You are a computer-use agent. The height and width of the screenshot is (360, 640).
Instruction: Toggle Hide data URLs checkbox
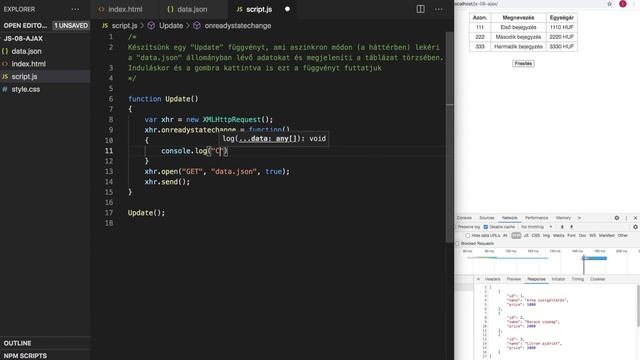tap(468, 236)
